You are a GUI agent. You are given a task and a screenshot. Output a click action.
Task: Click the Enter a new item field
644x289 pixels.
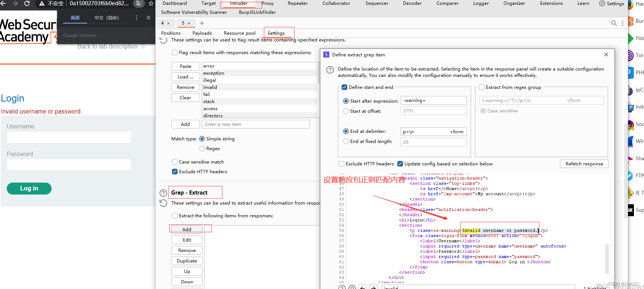tap(256, 124)
